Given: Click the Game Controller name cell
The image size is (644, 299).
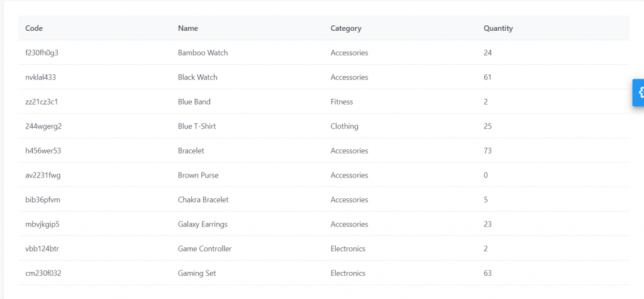Looking at the screenshot, I should (205, 249).
